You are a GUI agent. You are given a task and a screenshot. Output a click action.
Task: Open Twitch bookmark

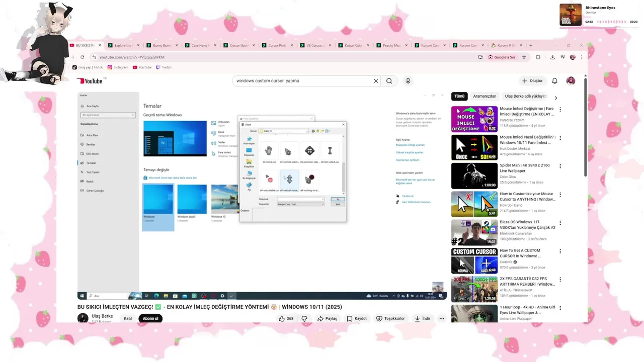click(x=164, y=67)
